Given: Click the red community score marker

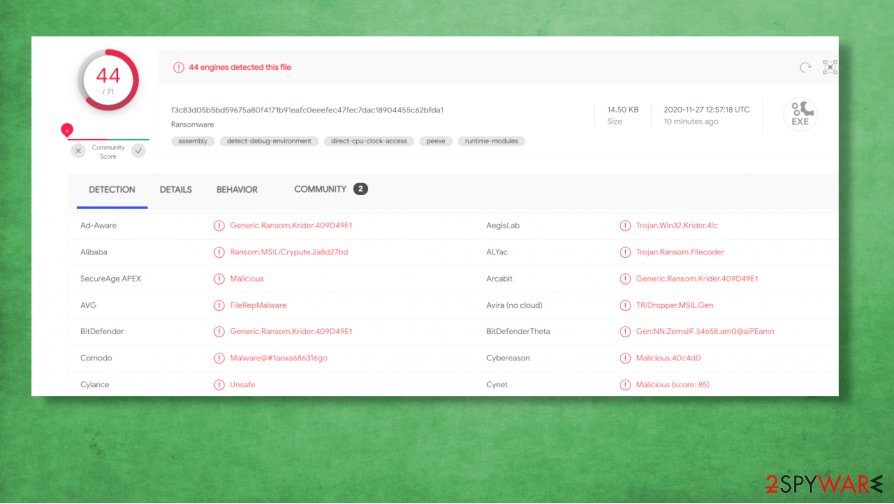Looking at the screenshot, I should coord(67,130).
